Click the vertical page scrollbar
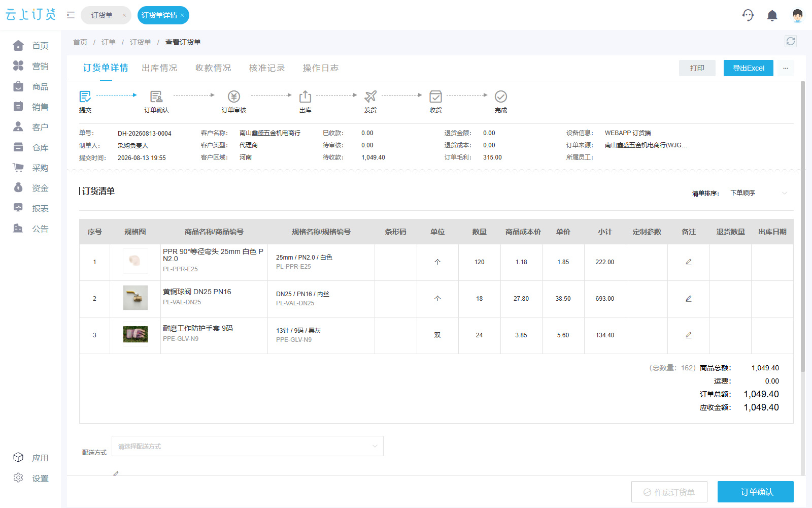Screen dimensions: 812x508 (803, 227)
